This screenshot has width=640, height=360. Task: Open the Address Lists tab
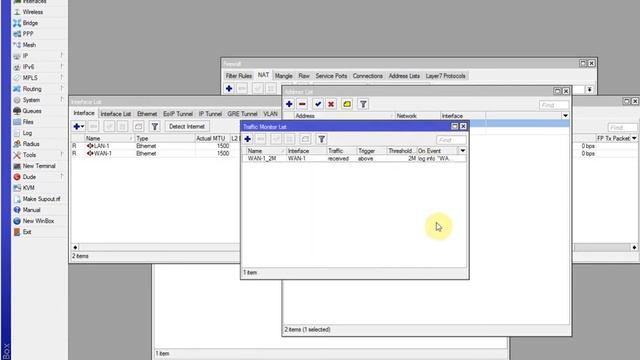tap(404, 76)
